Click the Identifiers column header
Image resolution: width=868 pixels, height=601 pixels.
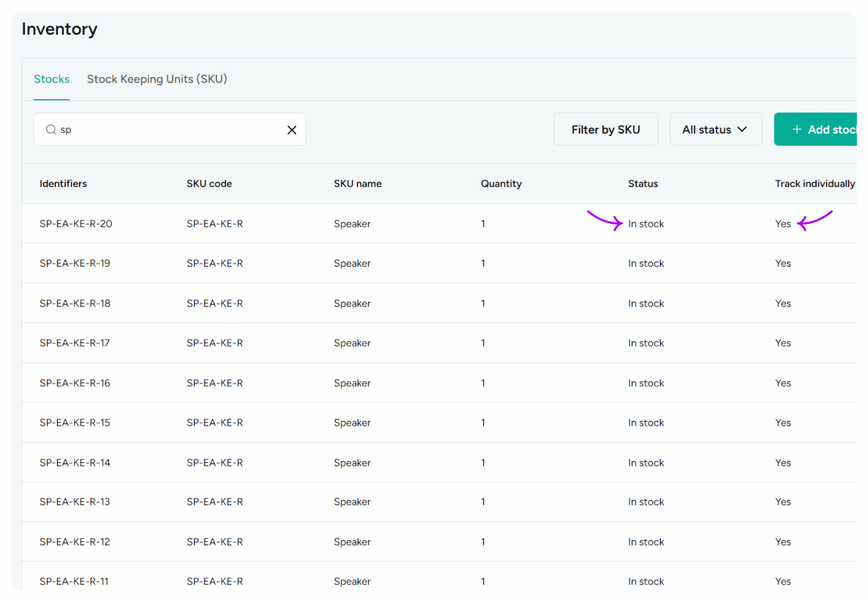pos(63,184)
